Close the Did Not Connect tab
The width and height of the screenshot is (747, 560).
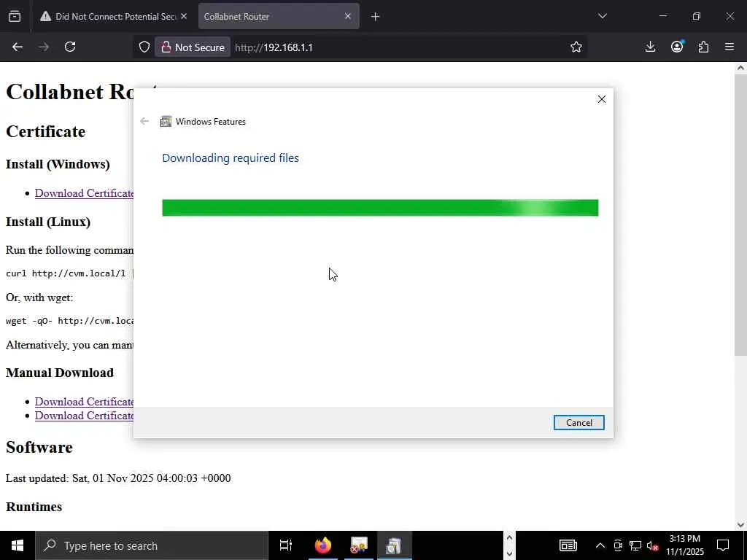point(184,16)
